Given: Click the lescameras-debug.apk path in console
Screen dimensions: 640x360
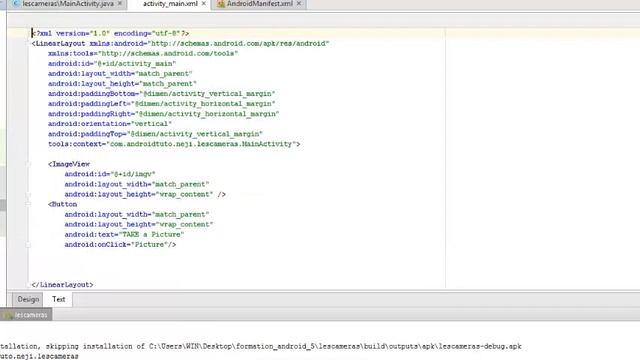Looking at the screenshot, I should (335, 346).
